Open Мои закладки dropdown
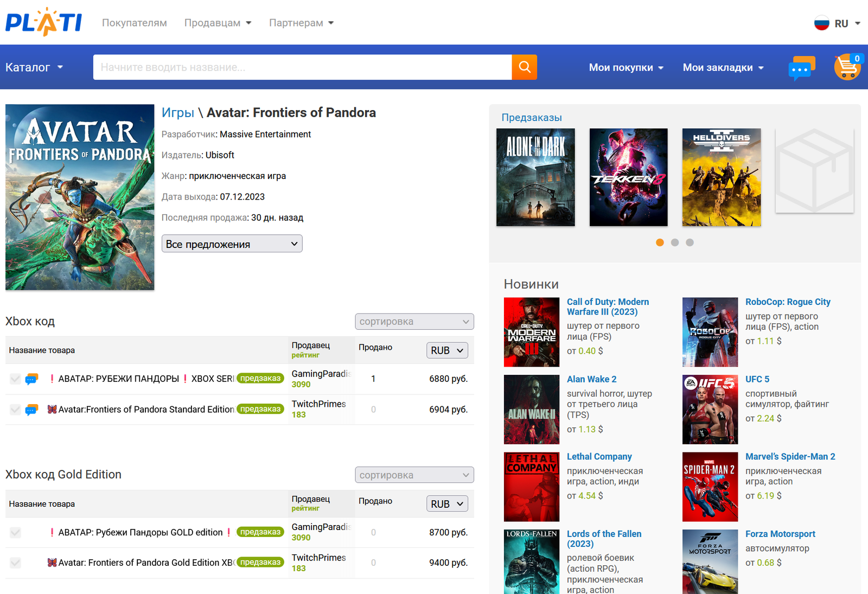This screenshot has height=594, width=868. click(723, 67)
